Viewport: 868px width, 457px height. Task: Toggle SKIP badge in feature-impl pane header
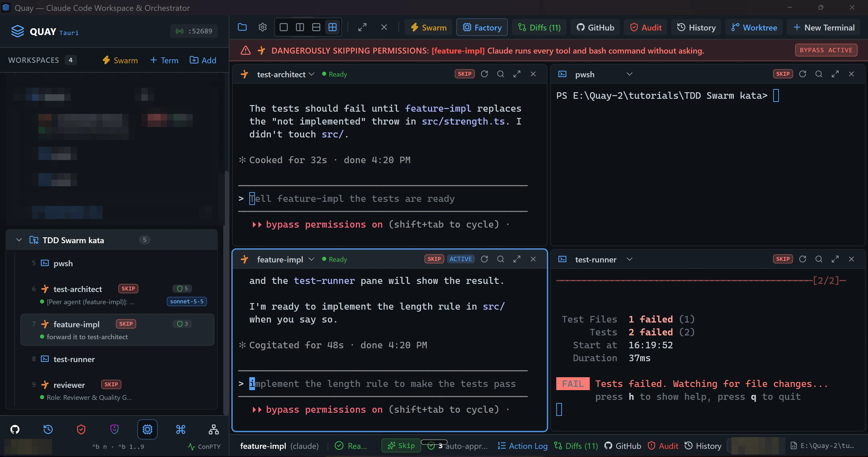click(434, 259)
